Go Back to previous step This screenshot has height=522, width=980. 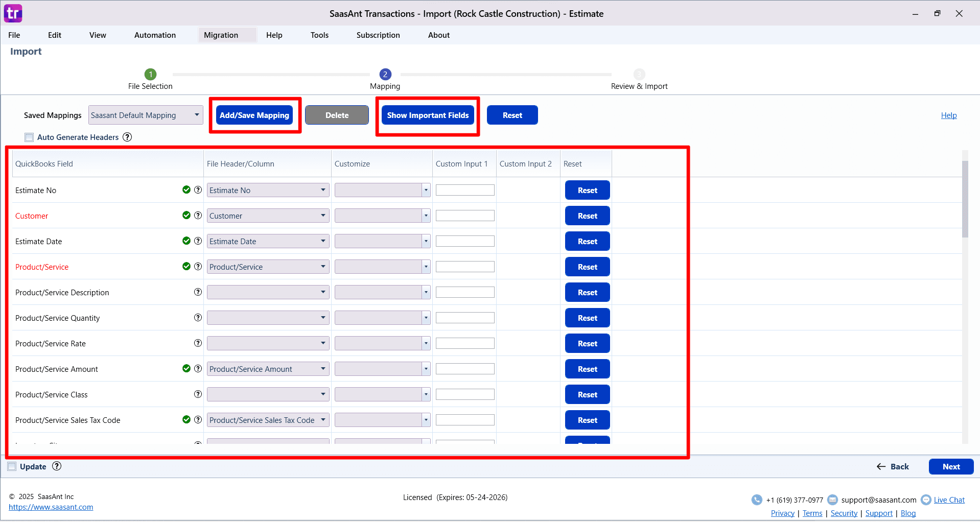[893, 466]
